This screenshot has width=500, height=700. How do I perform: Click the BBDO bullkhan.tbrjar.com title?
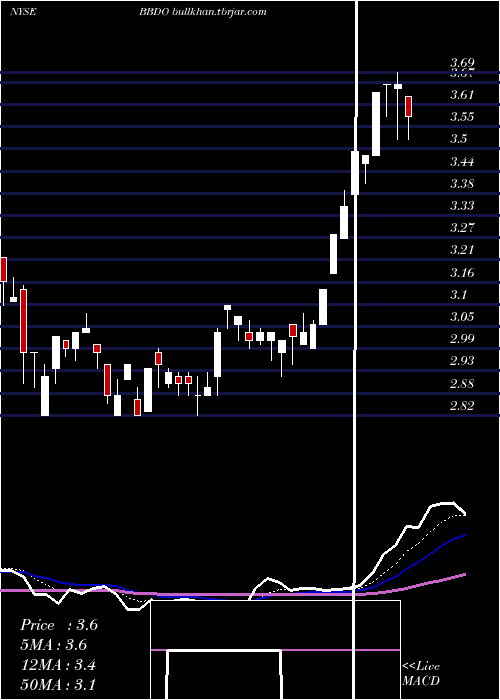coord(203,12)
